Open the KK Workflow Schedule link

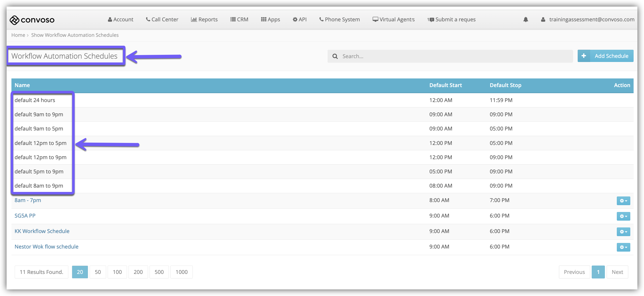[x=42, y=231]
